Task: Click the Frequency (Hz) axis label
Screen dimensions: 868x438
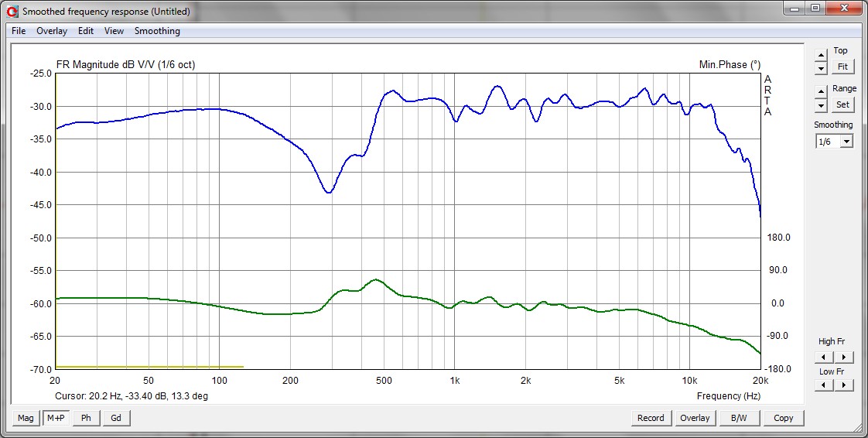Action: click(729, 396)
